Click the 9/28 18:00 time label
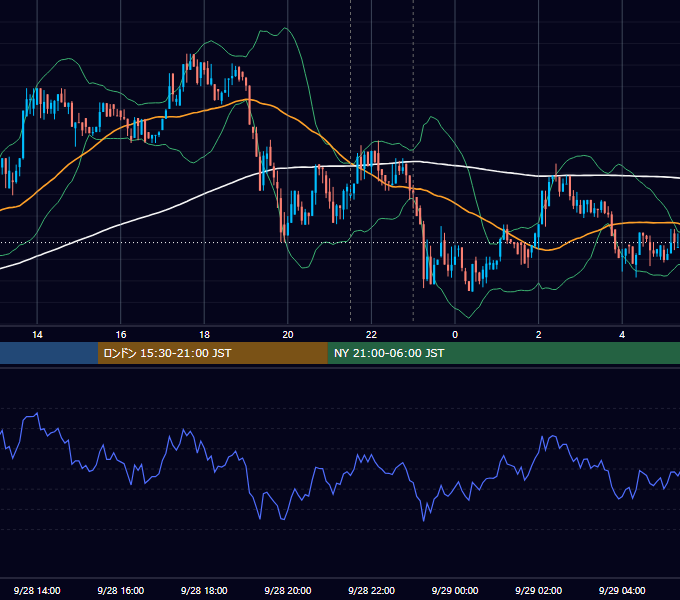The width and height of the screenshot is (680, 600). 204,590
